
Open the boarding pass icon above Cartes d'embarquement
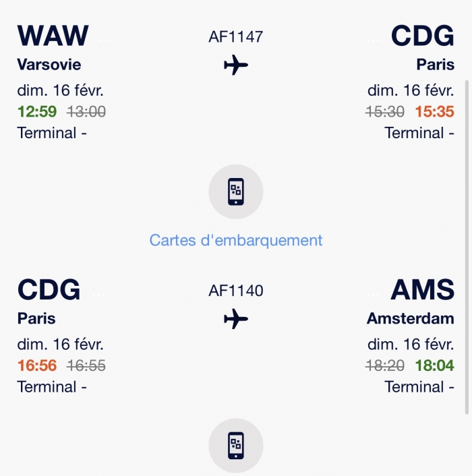point(235,191)
